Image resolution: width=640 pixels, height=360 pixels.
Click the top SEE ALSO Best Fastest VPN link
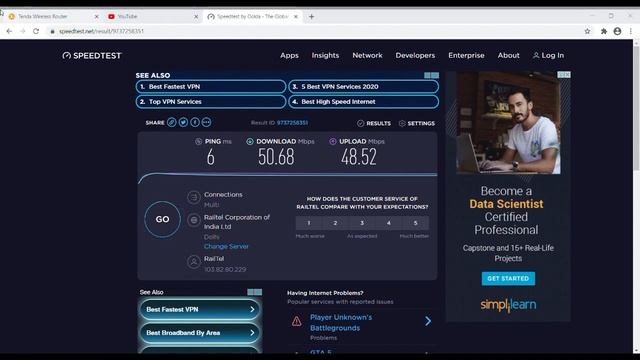[x=211, y=87]
